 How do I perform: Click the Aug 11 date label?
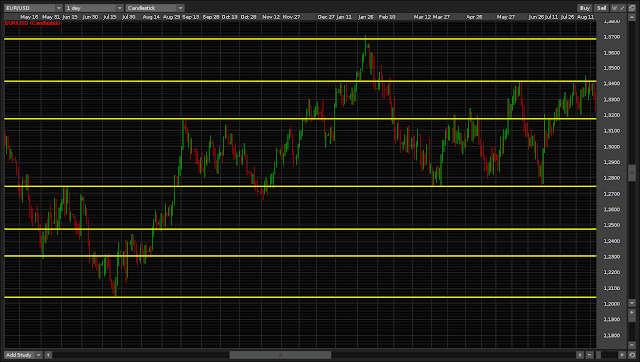pos(586,17)
